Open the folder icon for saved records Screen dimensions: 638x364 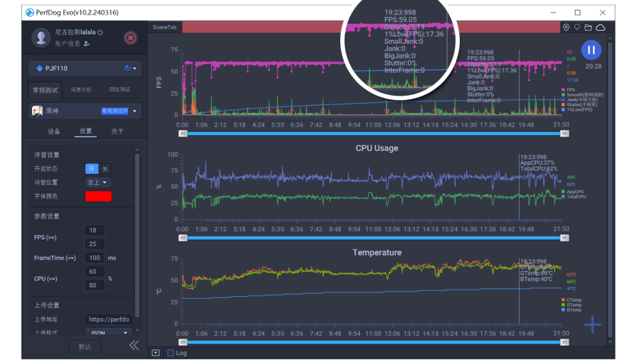589,27
